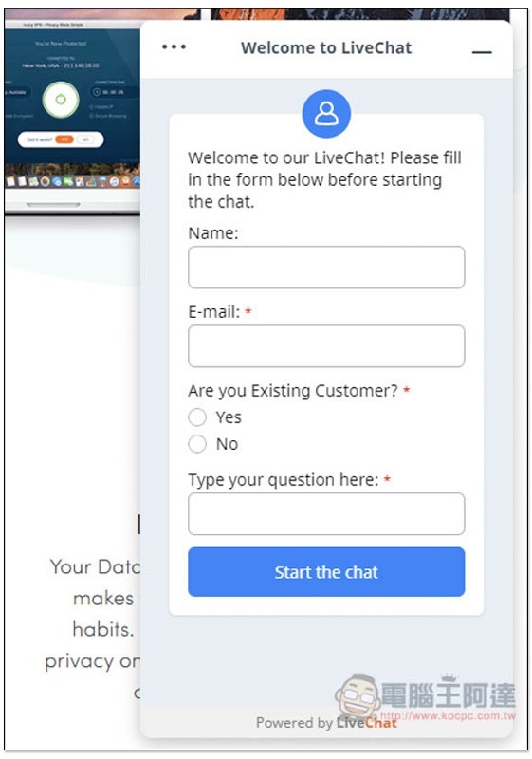Image resolution: width=532 pixels, height=759 pixels.
Task: Click the cartoon face watermark logo
Action: (358, 695)
